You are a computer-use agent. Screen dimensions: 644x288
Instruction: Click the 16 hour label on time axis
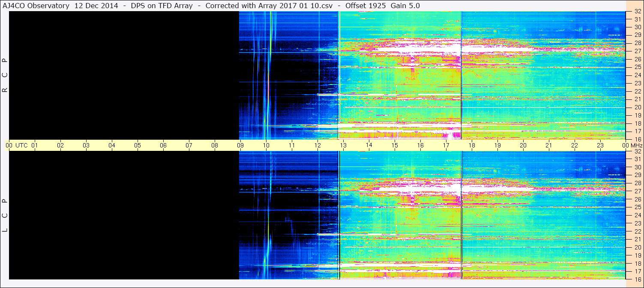[420, 145]
